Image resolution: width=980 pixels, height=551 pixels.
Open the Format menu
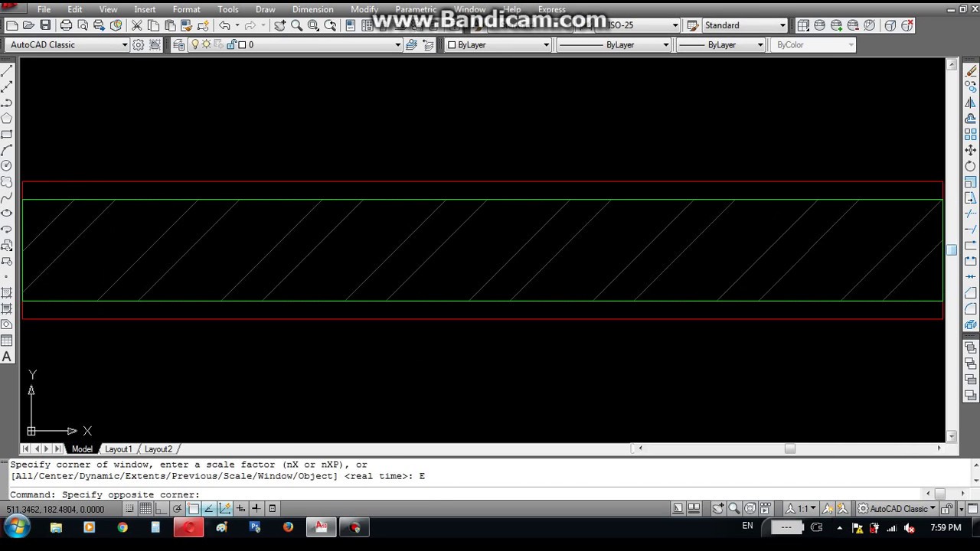[186, 9]
